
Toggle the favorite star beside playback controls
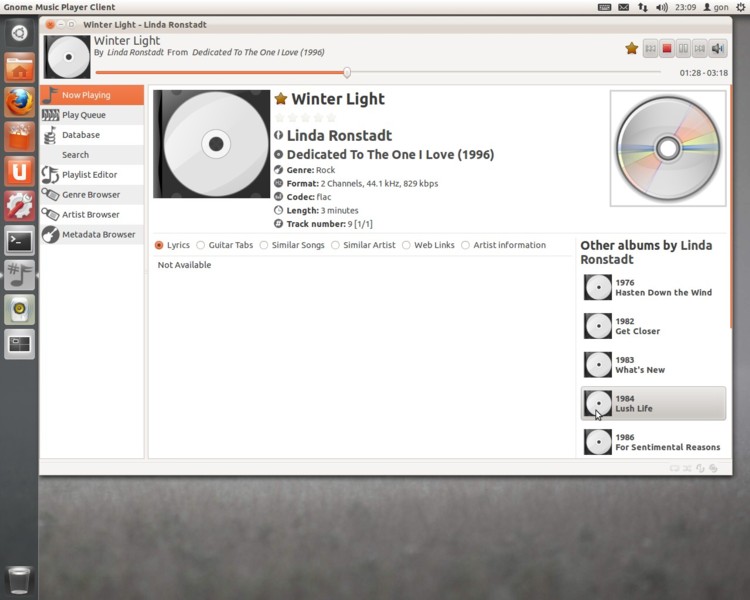tap(631, 48)
